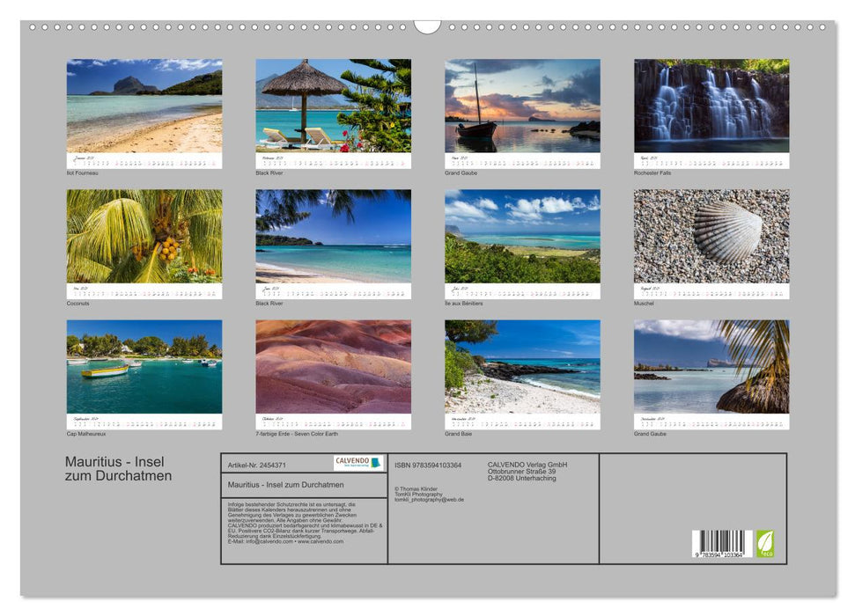The width and height of the screenshot is (855, 616).
Task: Click the CALVENDO logo
Action: click(358, 463)
